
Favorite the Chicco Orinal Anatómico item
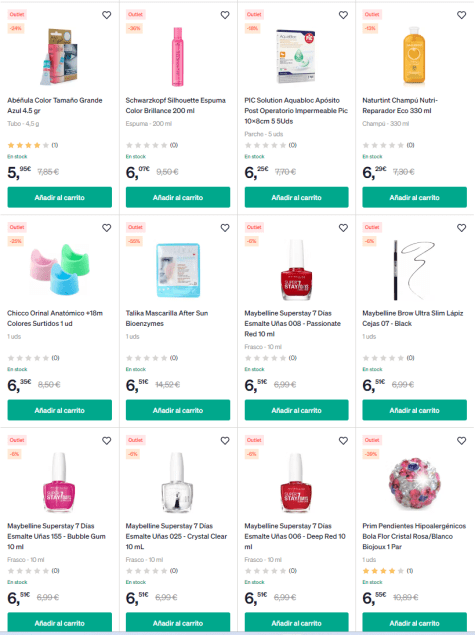click(x=107, y=228)
